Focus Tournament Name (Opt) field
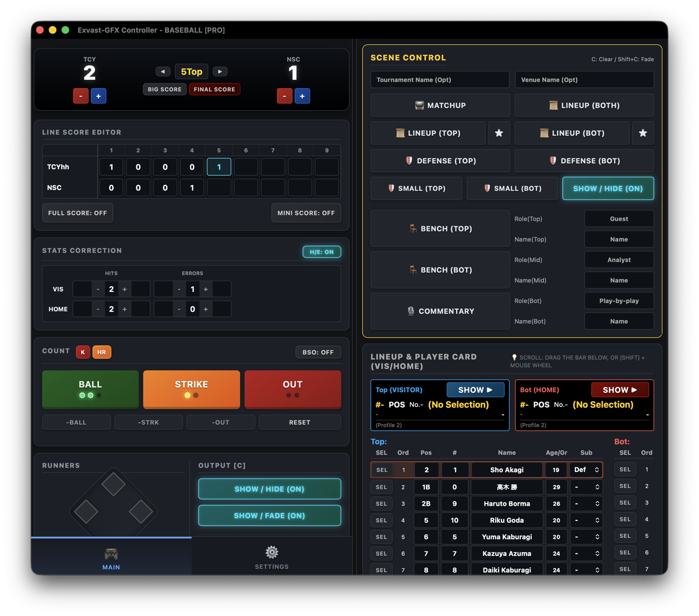Screen dimensions: 699x616 coord(440,80)
